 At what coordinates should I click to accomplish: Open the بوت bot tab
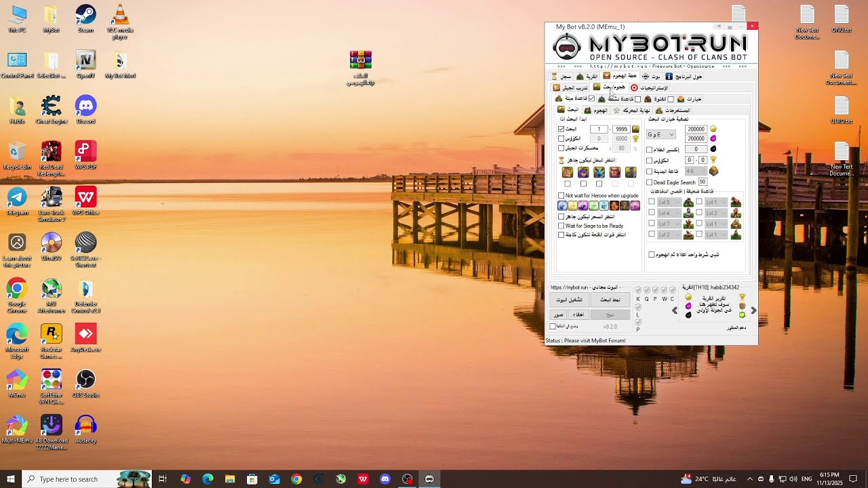pos(652,77)
